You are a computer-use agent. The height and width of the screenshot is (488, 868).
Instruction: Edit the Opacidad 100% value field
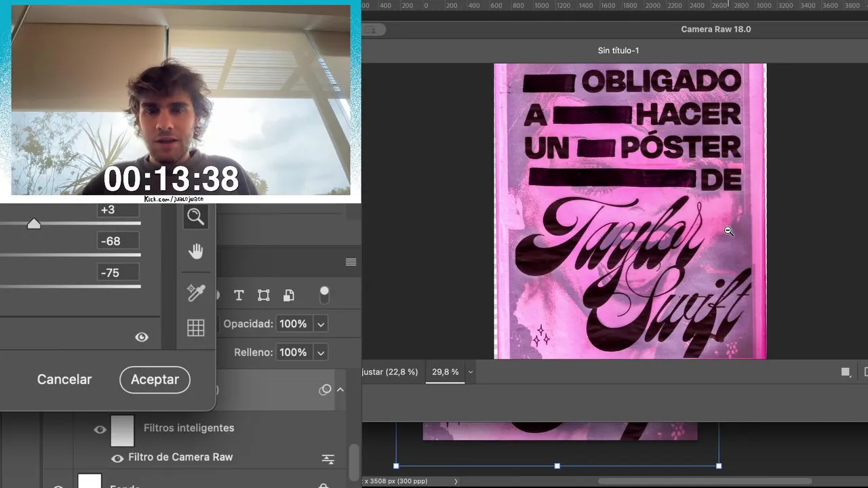click(293, 324)
